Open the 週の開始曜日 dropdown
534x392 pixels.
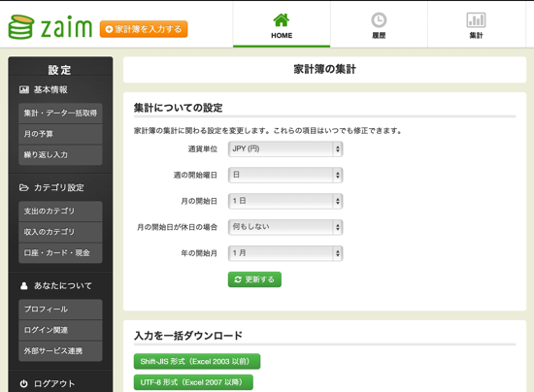point(285,175)
